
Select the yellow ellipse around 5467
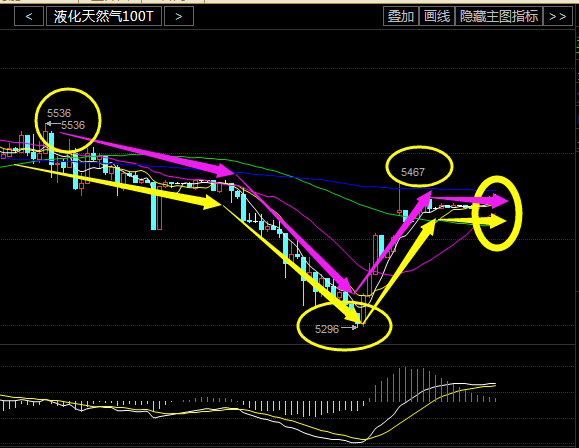point(419,166)
